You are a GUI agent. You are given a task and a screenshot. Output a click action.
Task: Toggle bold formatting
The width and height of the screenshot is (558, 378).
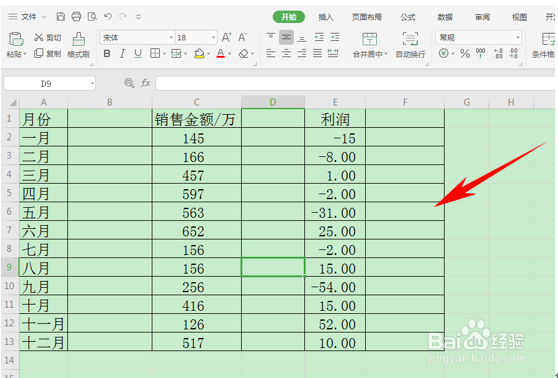pyautogui.click(x=107, y=54)
